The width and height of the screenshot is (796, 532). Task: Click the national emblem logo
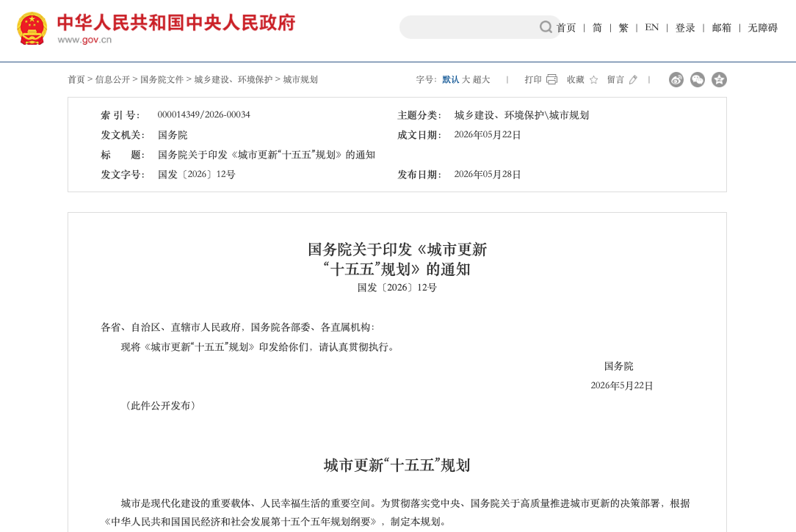(32, 29)
